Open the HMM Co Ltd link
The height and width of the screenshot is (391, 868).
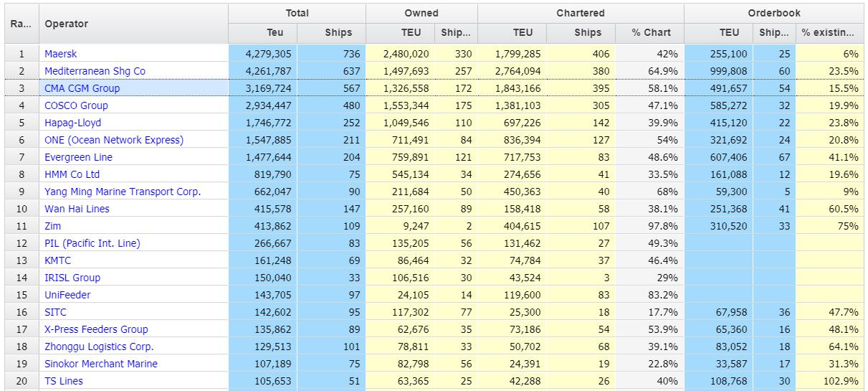click(x=72, y=174)
